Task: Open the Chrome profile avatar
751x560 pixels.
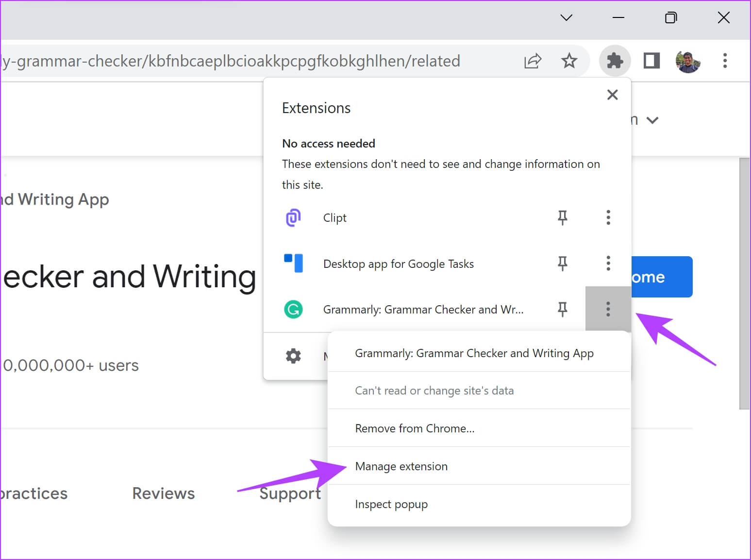Action: (x=688, y=61)
